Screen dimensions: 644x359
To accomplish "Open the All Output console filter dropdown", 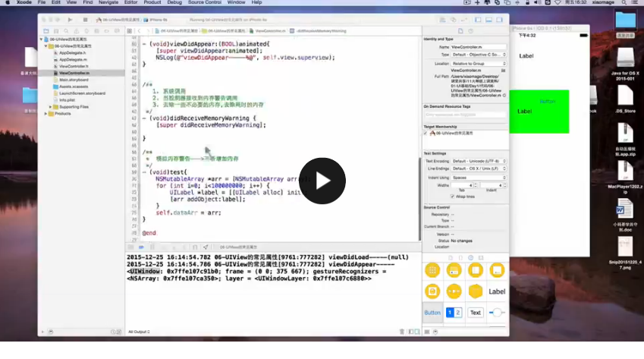I will click(139, 332).
